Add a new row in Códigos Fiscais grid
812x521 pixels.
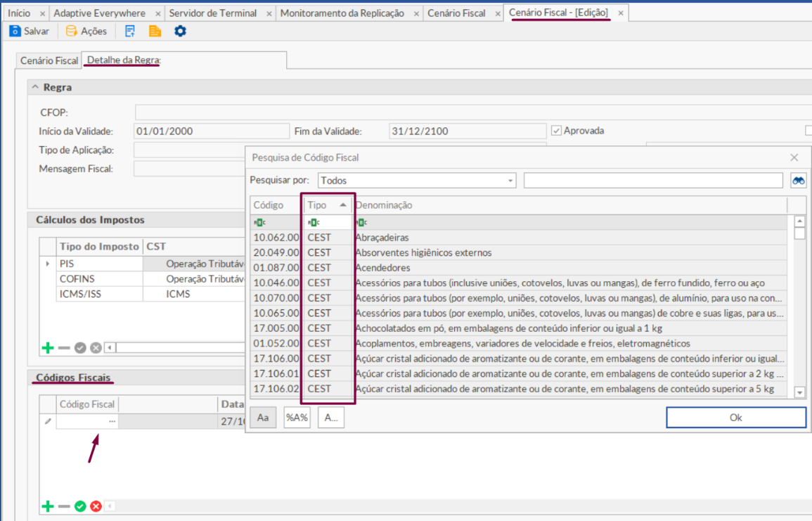coord(48,506)
